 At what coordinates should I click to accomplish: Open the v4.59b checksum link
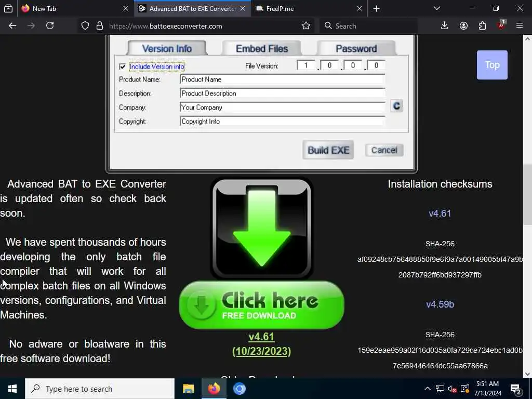click(x=440, y=304)
